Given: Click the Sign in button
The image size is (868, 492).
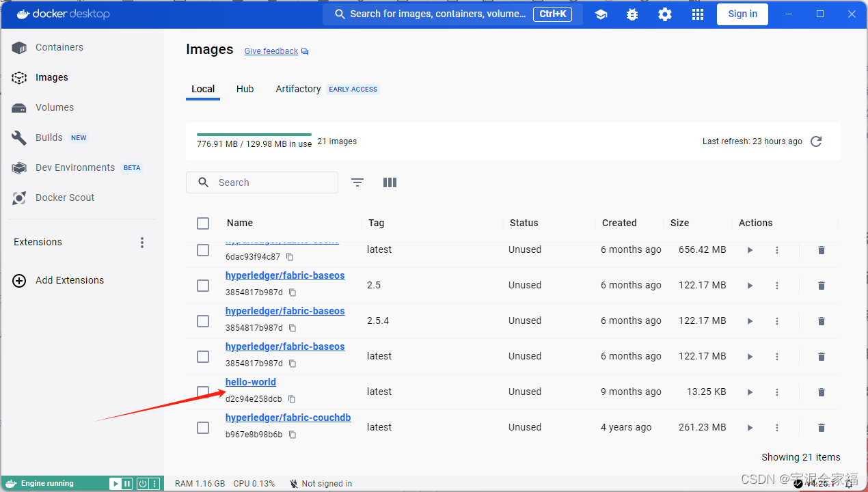Looking at the screenshot, I should click(742, 14).
